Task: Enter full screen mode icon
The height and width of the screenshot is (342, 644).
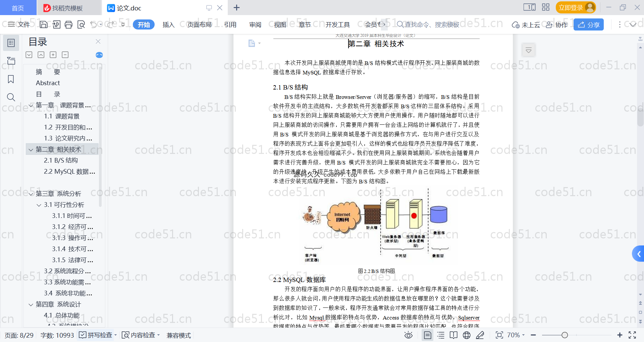Action: pos(632,335)
